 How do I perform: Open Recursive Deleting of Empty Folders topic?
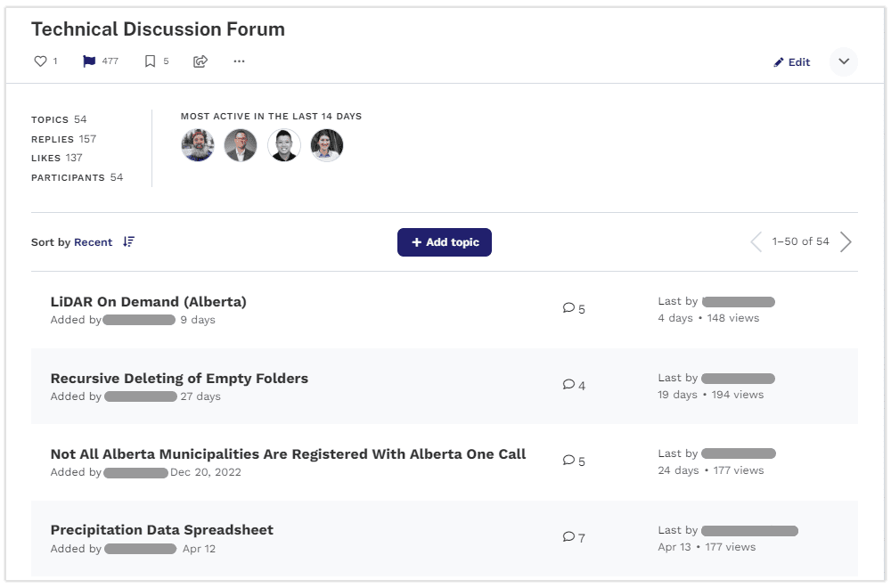coord(179,379)
